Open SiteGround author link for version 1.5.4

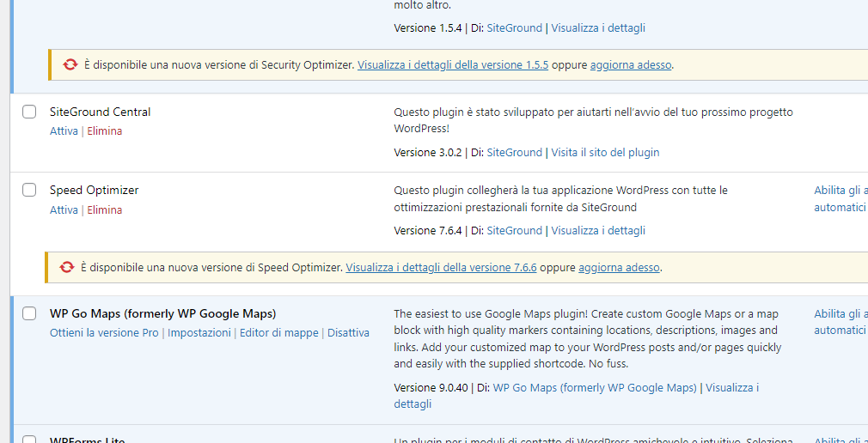[x=514, y=27]
